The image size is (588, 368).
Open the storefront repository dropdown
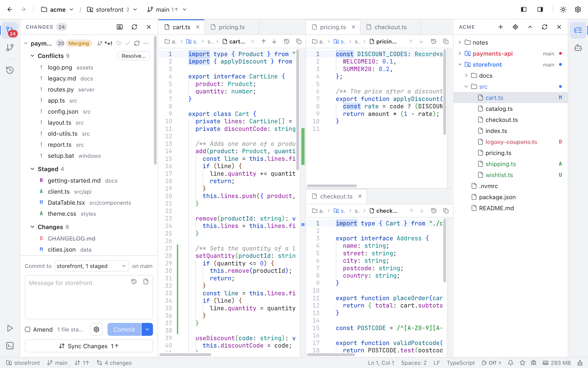click(x=112, y=9)
